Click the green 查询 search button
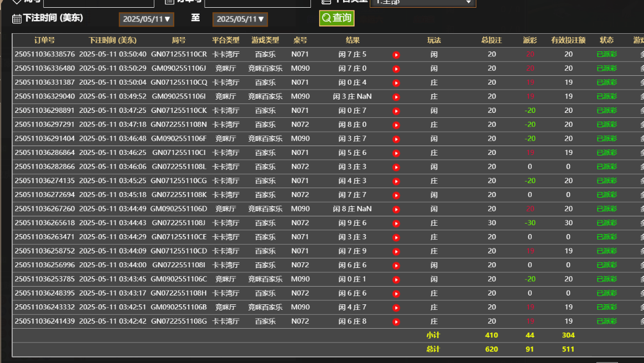644x363 pixels. tap(336, 18)
